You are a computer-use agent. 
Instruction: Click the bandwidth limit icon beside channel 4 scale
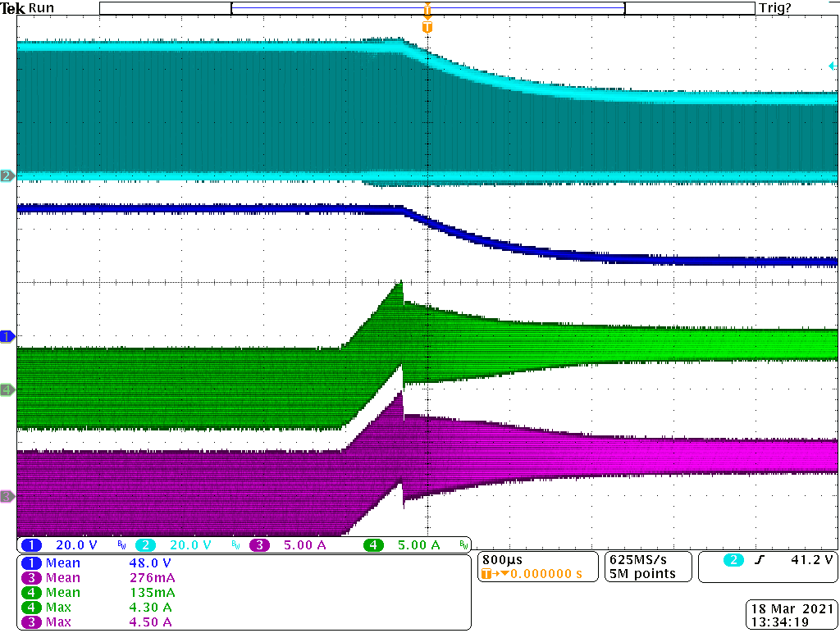pyautogui.click(x=463, y=545)
